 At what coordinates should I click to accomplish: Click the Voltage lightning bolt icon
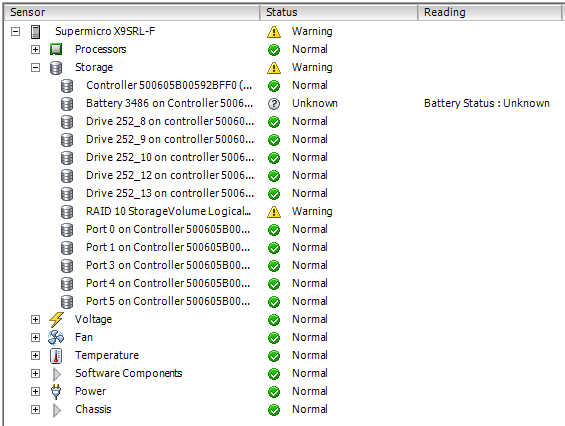pos(56,319)
